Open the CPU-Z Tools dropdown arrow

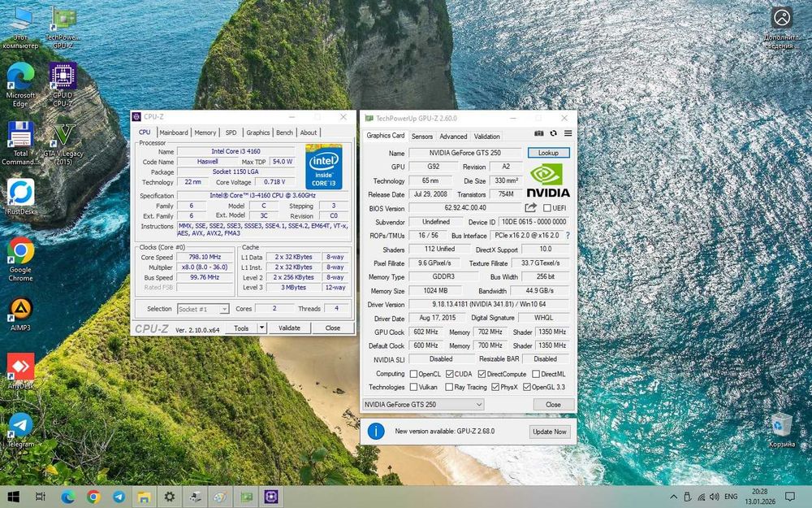(261, 328)
